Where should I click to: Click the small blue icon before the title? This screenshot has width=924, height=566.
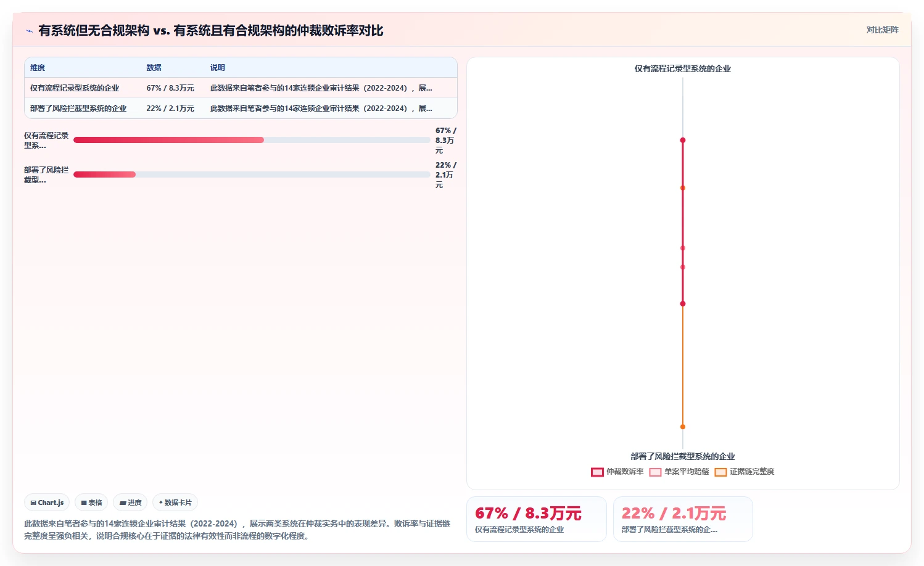29,31
